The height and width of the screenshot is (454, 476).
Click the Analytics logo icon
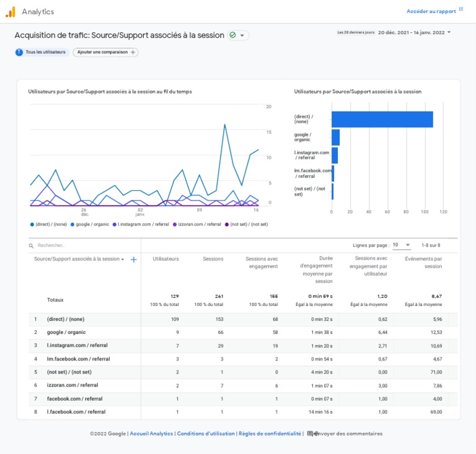11,12
